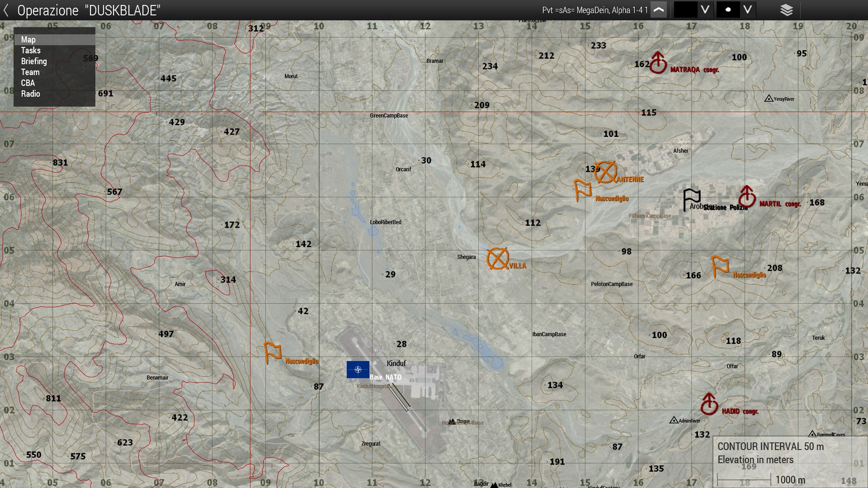Click the Zregurat town label

[371, 444]
